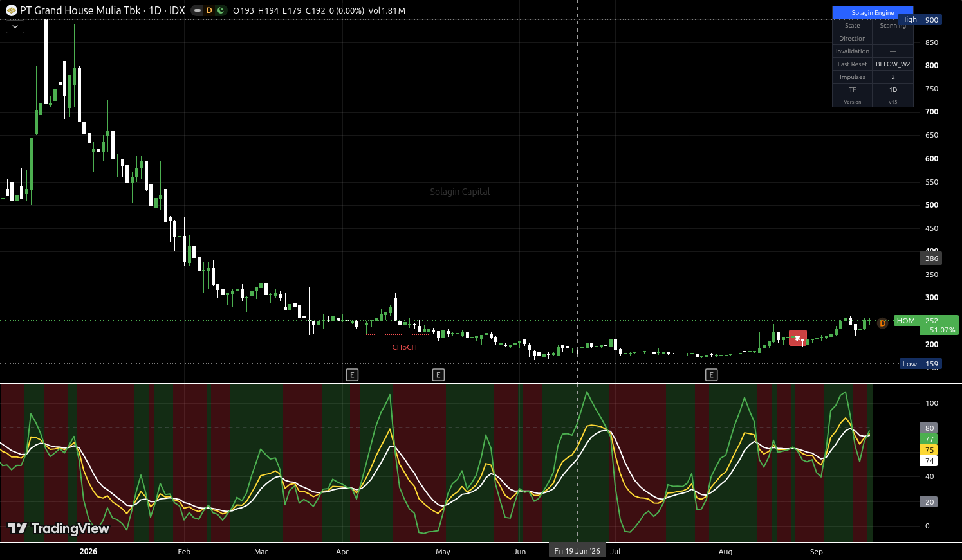Click the green HOMI symbol label
The image size is (962, 560).
coord(907,321)
